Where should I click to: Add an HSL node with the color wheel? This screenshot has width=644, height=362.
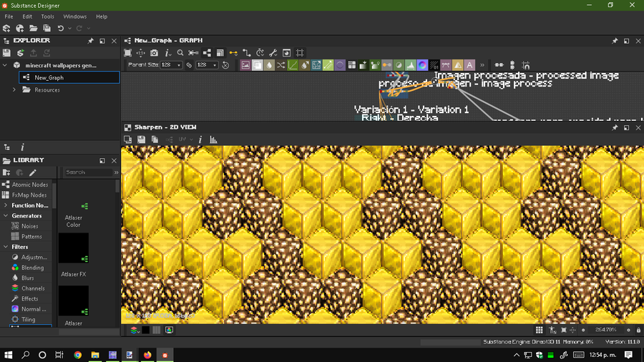(422, 65)
